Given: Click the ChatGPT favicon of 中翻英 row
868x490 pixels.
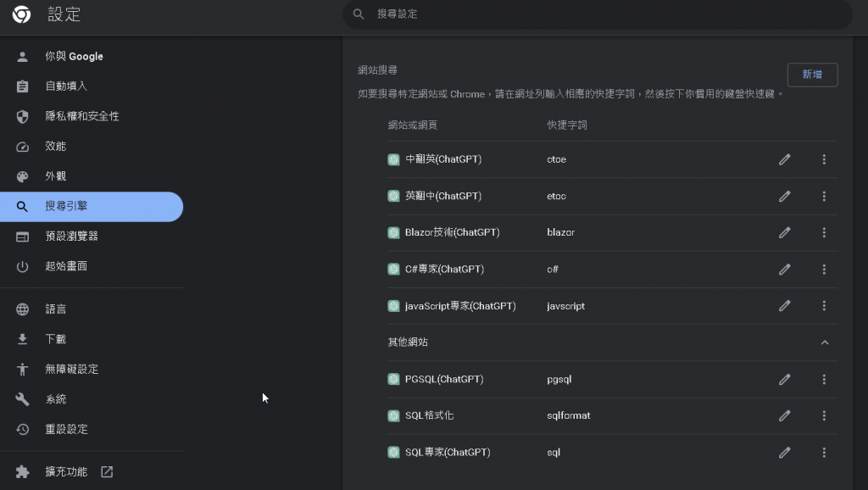Looking at the screenshot, I should coord(393,159).
